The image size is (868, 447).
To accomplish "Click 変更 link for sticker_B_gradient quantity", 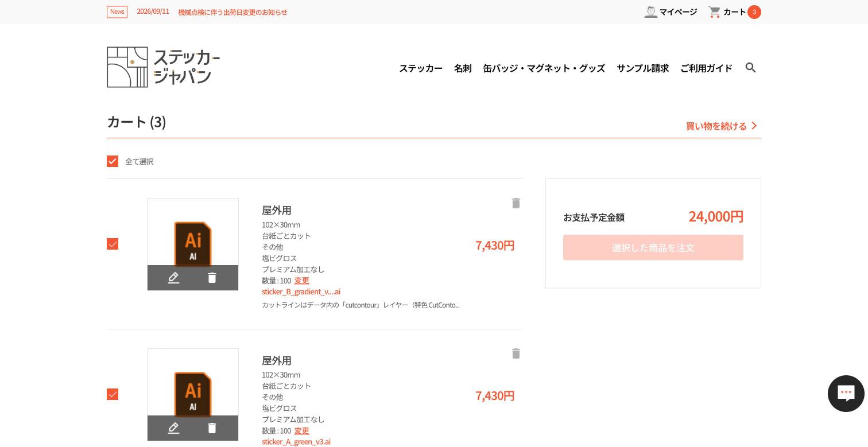I will [302, 281].
